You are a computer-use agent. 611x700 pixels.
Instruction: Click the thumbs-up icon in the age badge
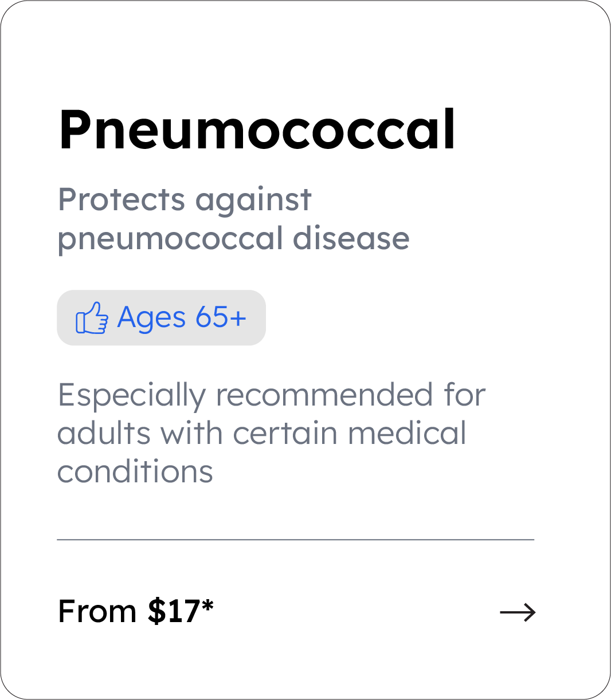[92, 318]
